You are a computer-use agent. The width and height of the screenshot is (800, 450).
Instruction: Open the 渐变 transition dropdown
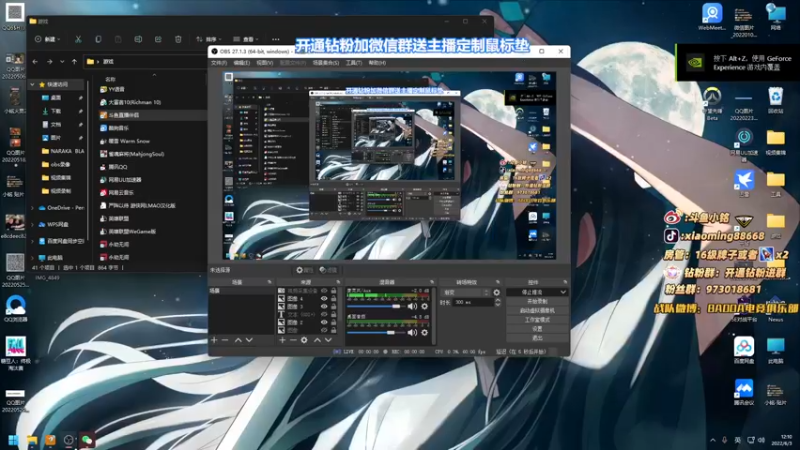(465, 292)
